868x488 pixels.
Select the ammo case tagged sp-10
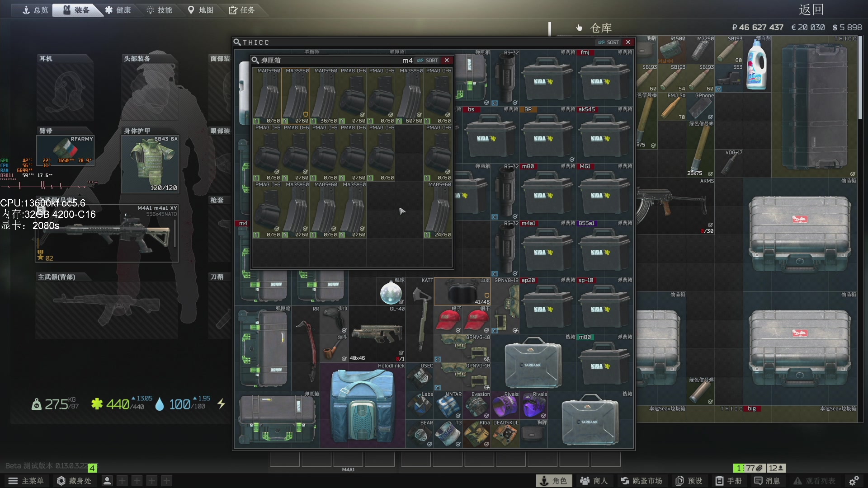coord(605,305)
